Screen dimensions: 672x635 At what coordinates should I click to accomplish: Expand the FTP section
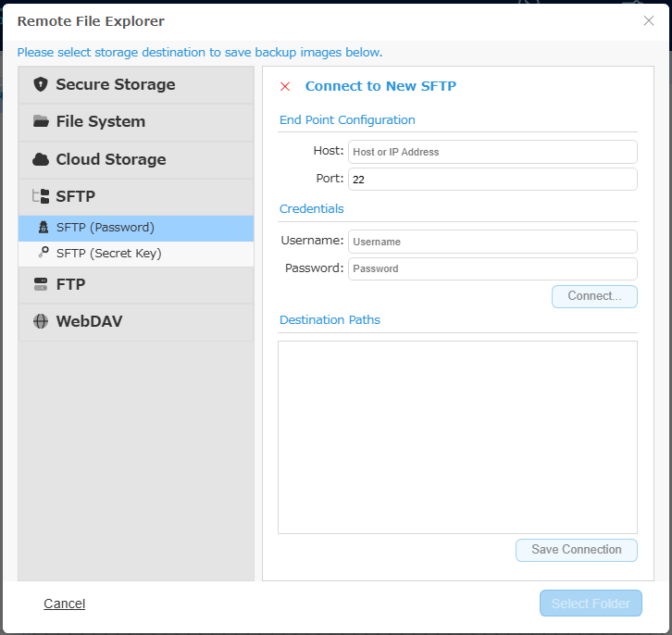(x=136, y=285)
